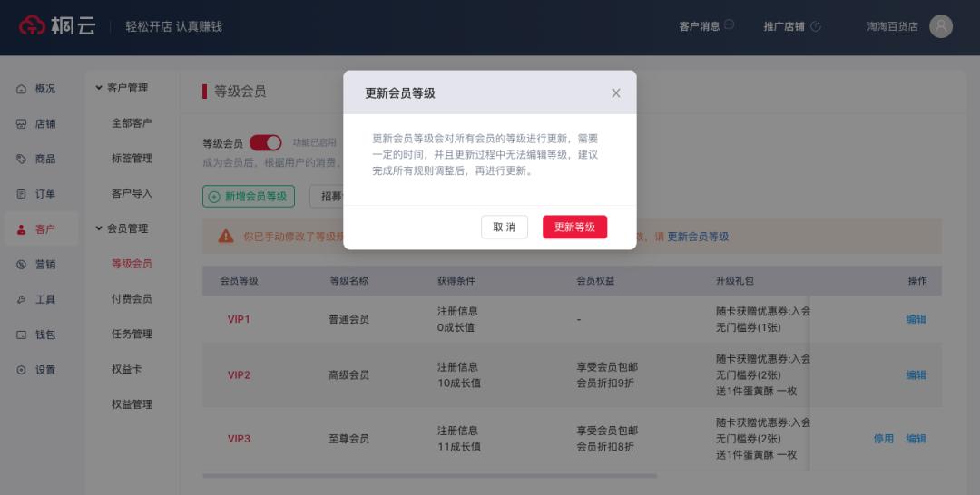Collapse the 客户管理 section
Screen dimensions: 980x495
(99, 88)
